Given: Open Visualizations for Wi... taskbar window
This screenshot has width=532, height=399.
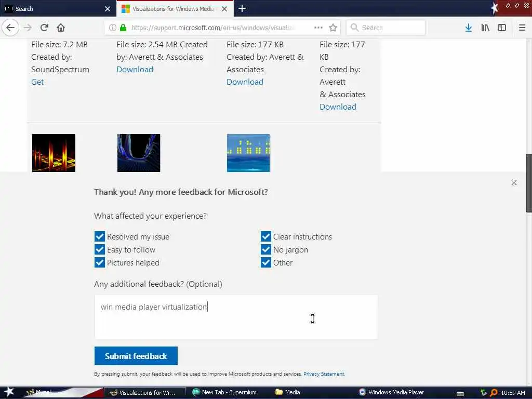Looking at the screenshot, I should pyautogui.click(x=144, y=393).
